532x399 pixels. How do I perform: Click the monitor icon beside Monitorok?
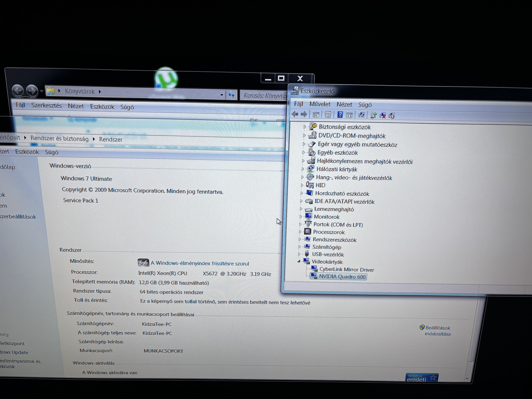308,216
